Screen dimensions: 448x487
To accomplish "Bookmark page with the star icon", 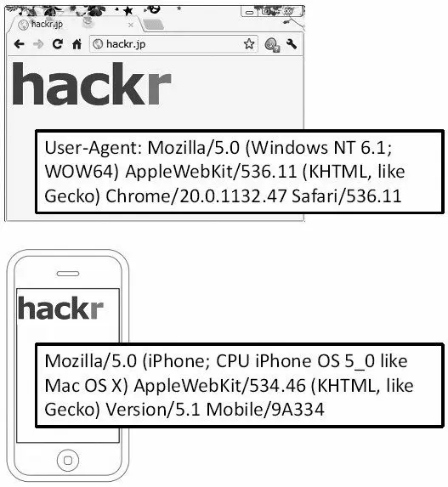I will tap(249, 44).
